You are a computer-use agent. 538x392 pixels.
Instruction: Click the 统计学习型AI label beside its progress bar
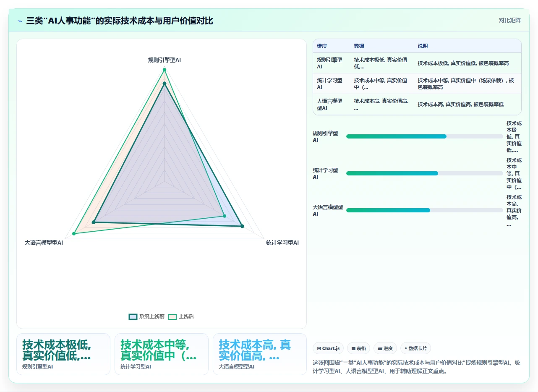pyautogui.click(x=325, y=173)
